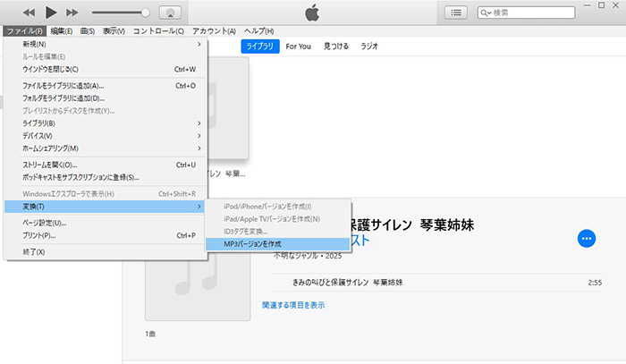Open the ファイル(F) menu
Screen dimensions: 626x364
tap(25, 31)
